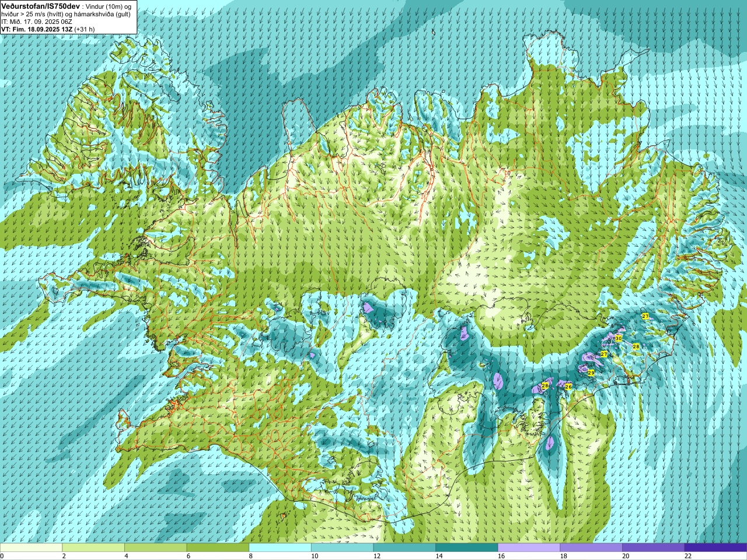Image resolution: width=747 pixels, height=560 pixels.
Task: Select the 28 gust label just east of 30
Action: (x=636, y=346)
